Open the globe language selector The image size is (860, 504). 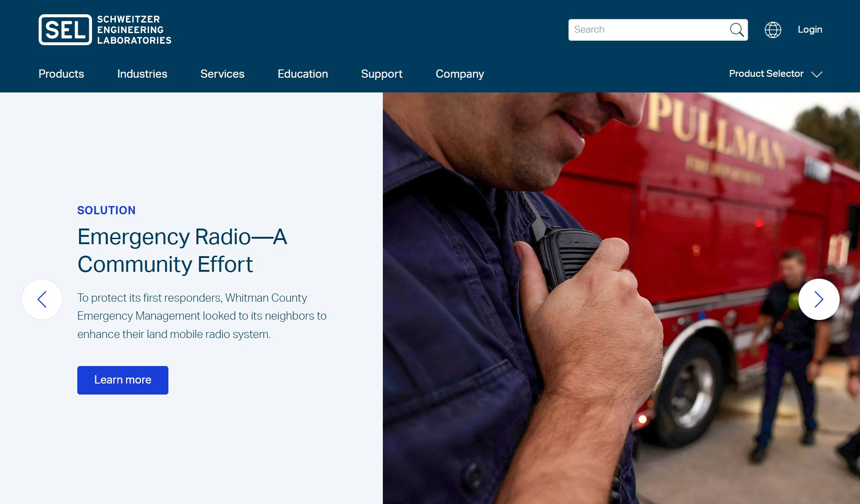click(x=773, y=30)
